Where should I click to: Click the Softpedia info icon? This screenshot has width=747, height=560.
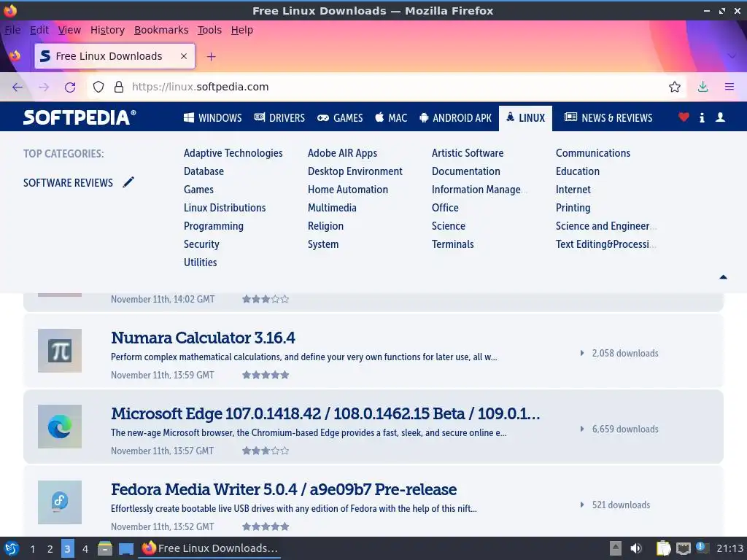(x=702, y=117)
